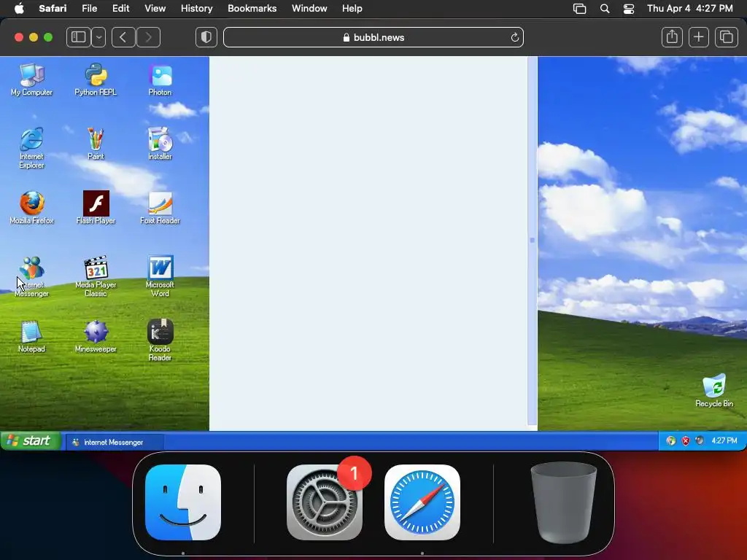This screenshot has width=747, height=560.
Task: Select the Notepad desktop icon
Action: coord(31,336)
